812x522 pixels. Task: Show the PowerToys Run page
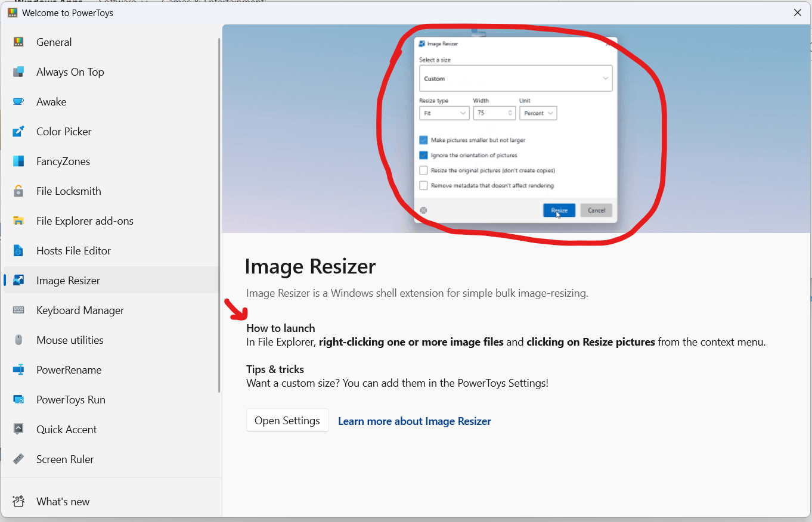coord(111,400)
